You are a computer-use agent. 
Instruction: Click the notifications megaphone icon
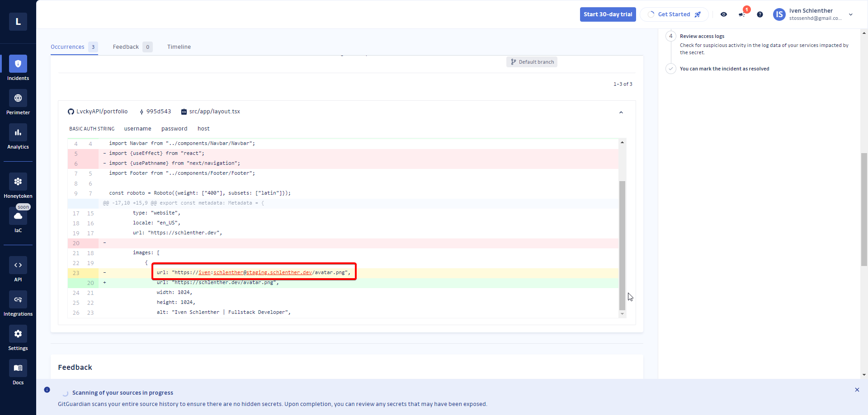742,14
